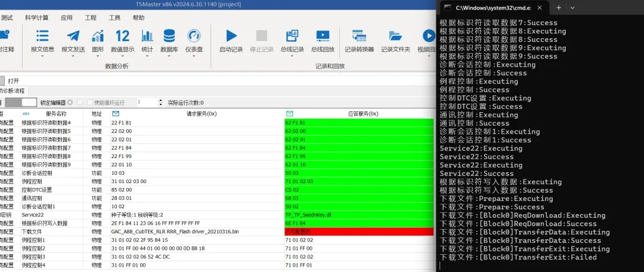Click green response cell 6E F1 84

(359, 224)
